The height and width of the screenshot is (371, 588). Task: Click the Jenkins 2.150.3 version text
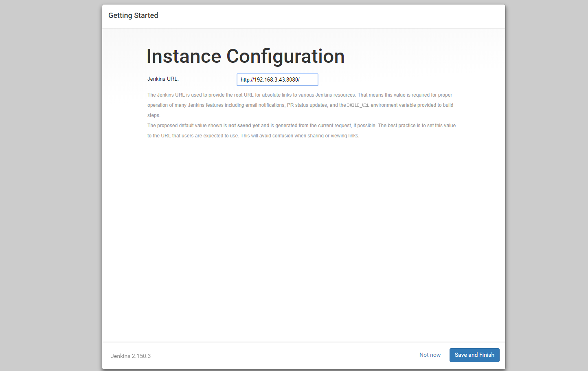pos(131,356)
